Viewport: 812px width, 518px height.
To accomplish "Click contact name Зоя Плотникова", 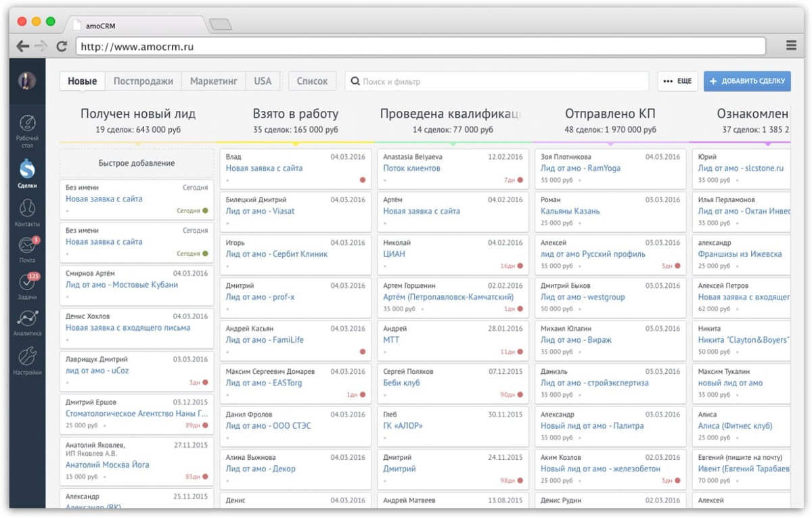I will (x=566, y=156).
